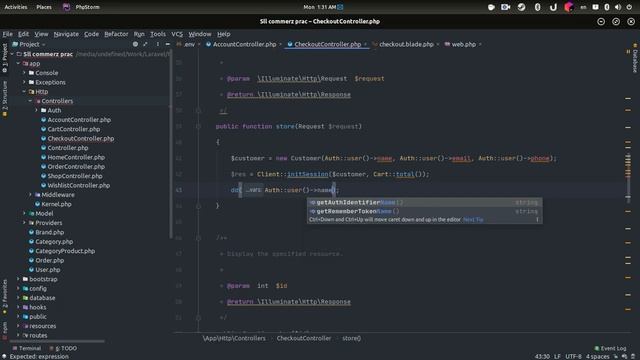
Task: Click the completion popup options dots icon
Action: [x=537, y=220]
